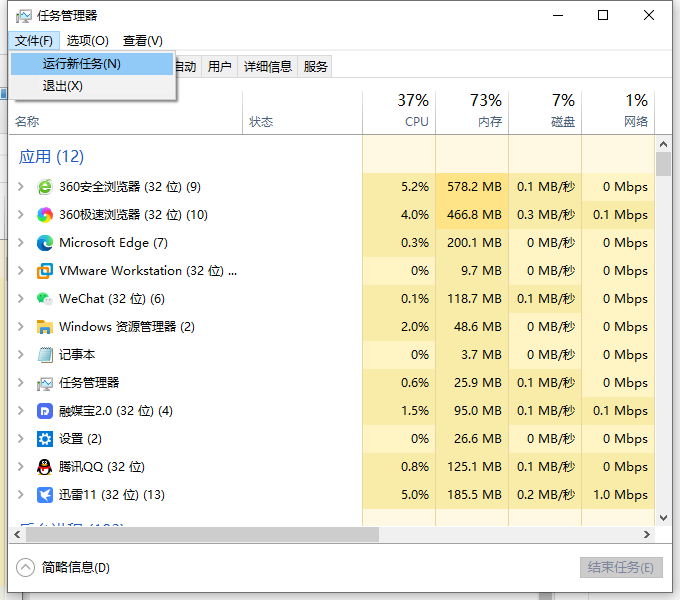The width and height of the screenshot is (680, 600).
Task: Expand the 360安全浏览器 process group
Action: coord(21,187)
